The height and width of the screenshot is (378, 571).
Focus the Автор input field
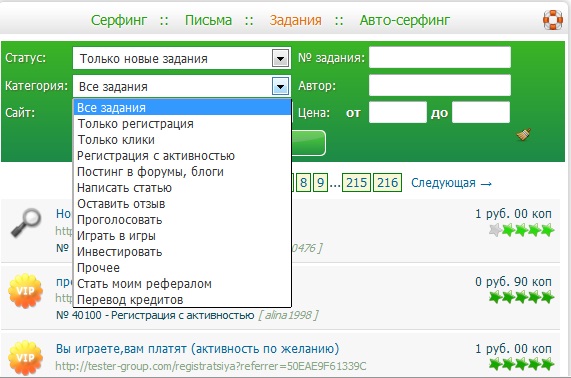pyautogui.click(x=440, y=86)
